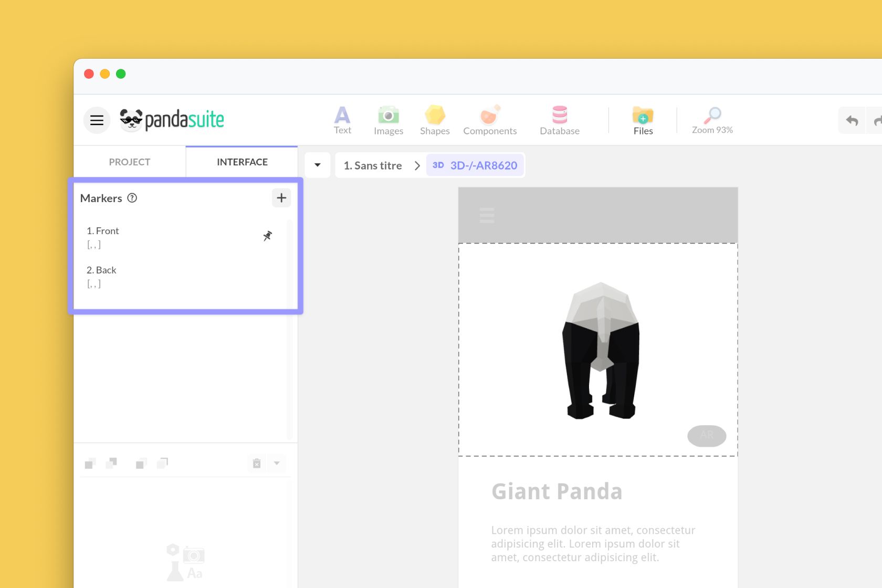Go to 1. Sans titre breadcrumb
Image resolution: width=882 pixels, height=588 pixels.
pos(373,165)
